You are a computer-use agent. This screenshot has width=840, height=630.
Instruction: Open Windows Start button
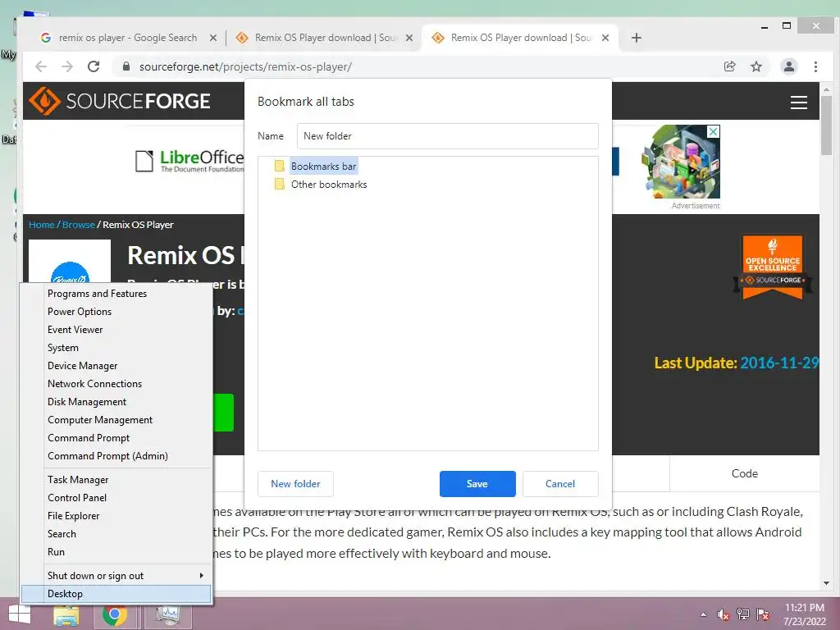pos(20,615)
